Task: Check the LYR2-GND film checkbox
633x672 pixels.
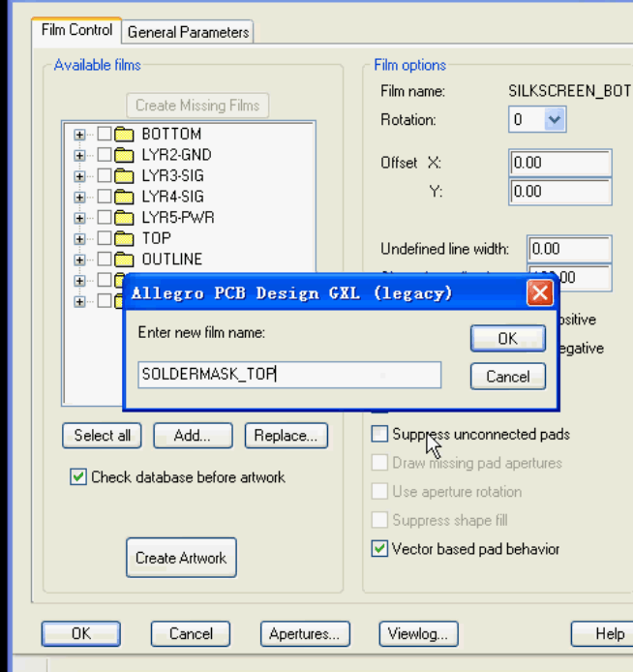Action: click(105, 155)
